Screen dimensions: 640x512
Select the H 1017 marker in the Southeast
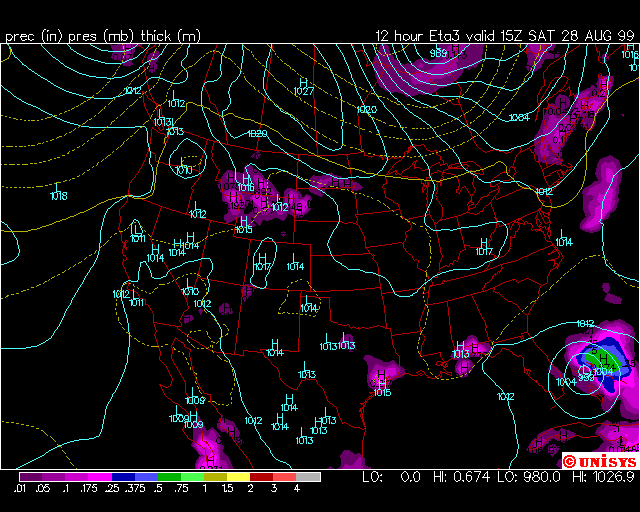[484, 246]
